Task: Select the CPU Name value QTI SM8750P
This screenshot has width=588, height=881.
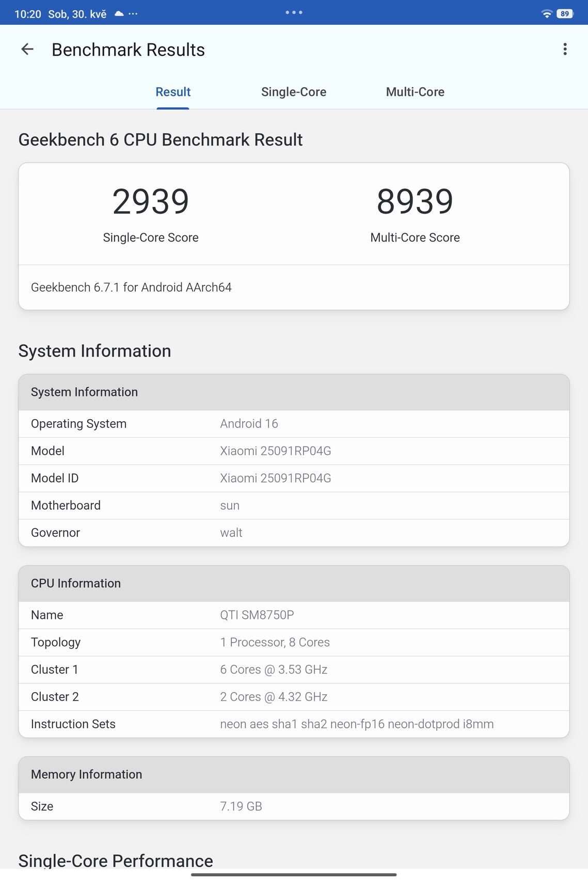Action: click(257, 615)
